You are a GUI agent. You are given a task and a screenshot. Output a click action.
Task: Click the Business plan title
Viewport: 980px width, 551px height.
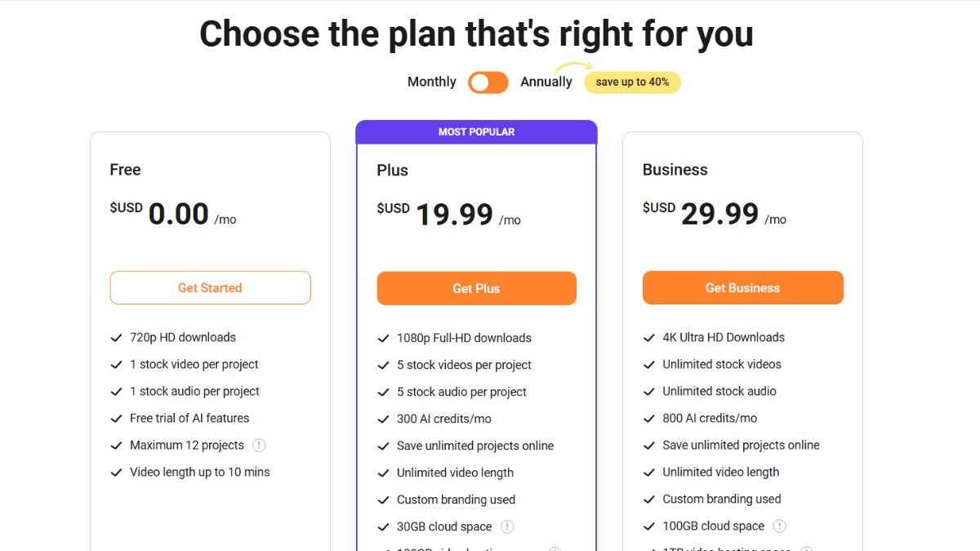(x=675, y=170)
